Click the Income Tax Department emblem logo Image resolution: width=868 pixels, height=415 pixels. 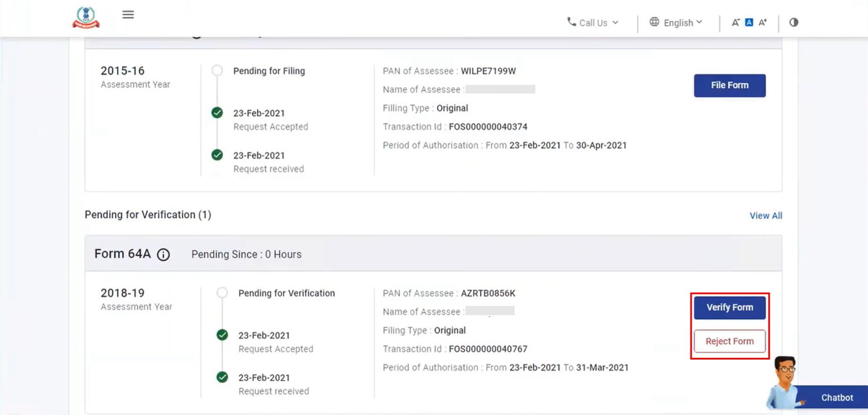tap(85, 17)
